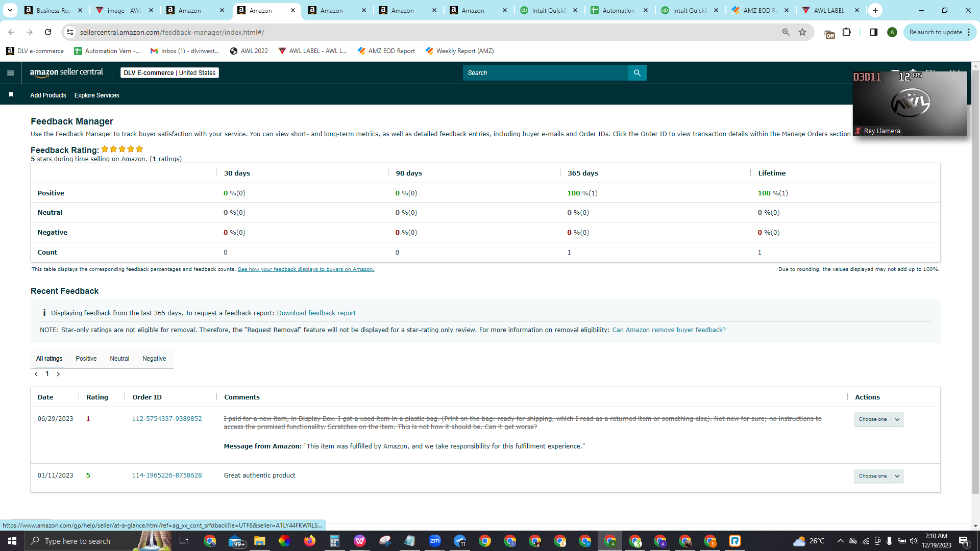Switch to the All ratings tab
980x551 pixels.
(50, 359)
